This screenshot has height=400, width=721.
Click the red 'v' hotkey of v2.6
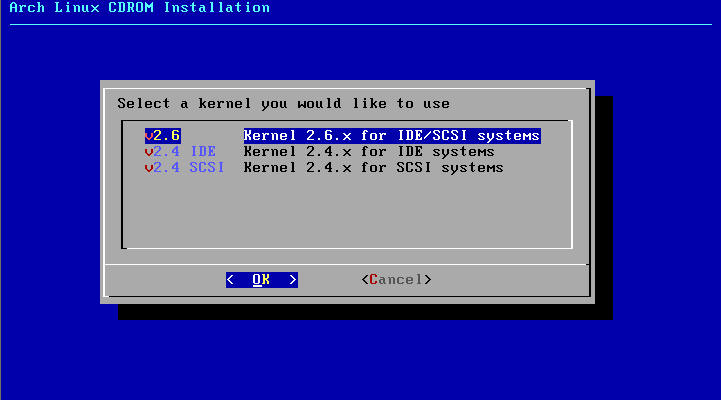click(x=149, y=135)
